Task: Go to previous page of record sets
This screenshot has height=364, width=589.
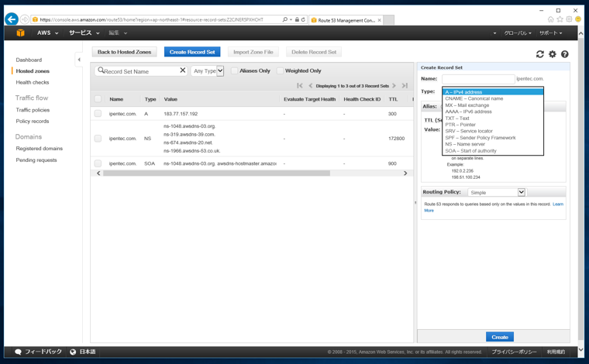Action: 310,85
